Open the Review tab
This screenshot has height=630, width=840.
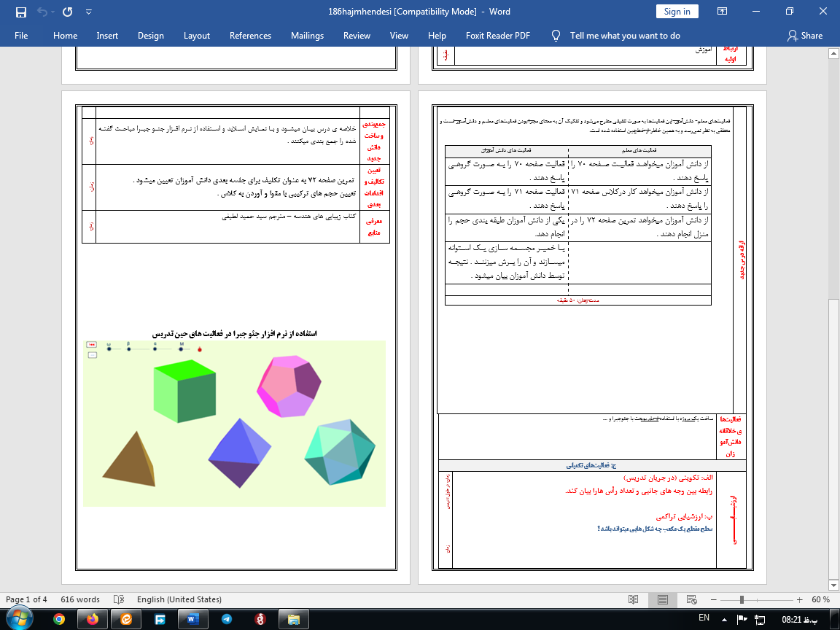point(357,35)
